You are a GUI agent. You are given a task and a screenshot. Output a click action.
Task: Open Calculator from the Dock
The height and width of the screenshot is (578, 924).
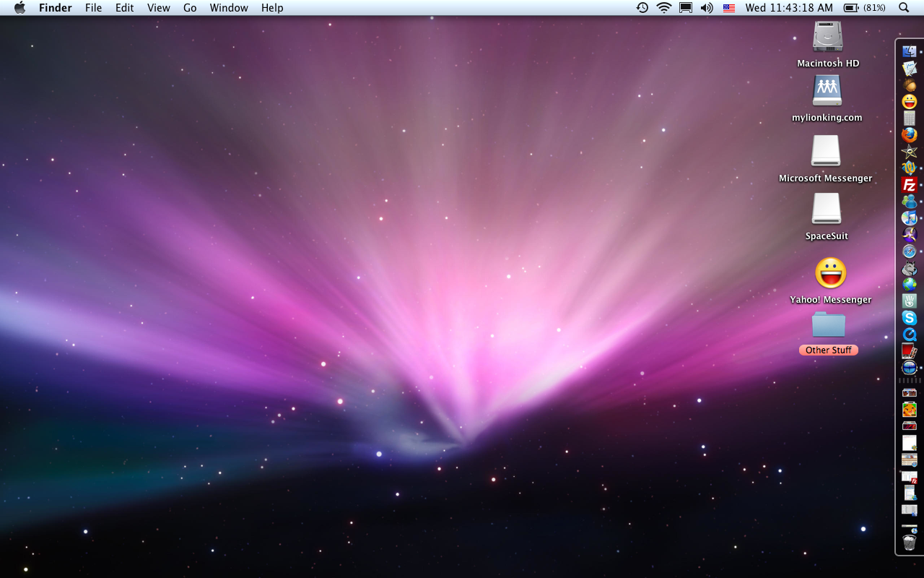[909, 118]
